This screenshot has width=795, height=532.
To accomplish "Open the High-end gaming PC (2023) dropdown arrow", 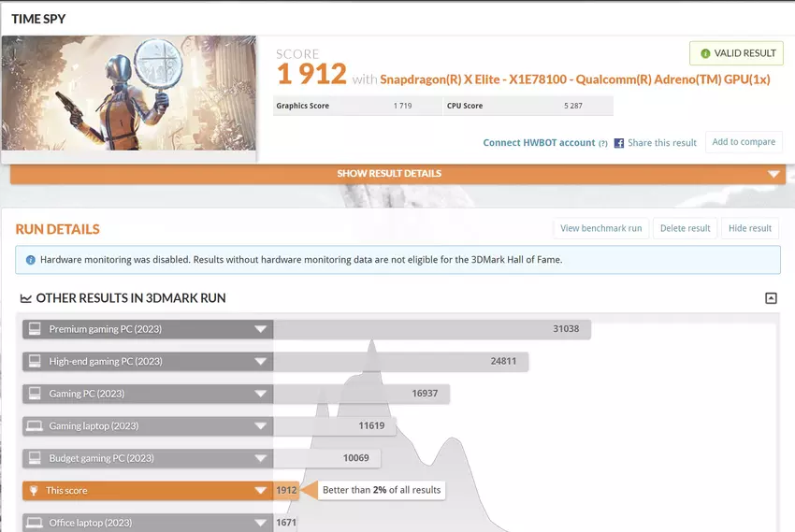I will coord(260,361).
